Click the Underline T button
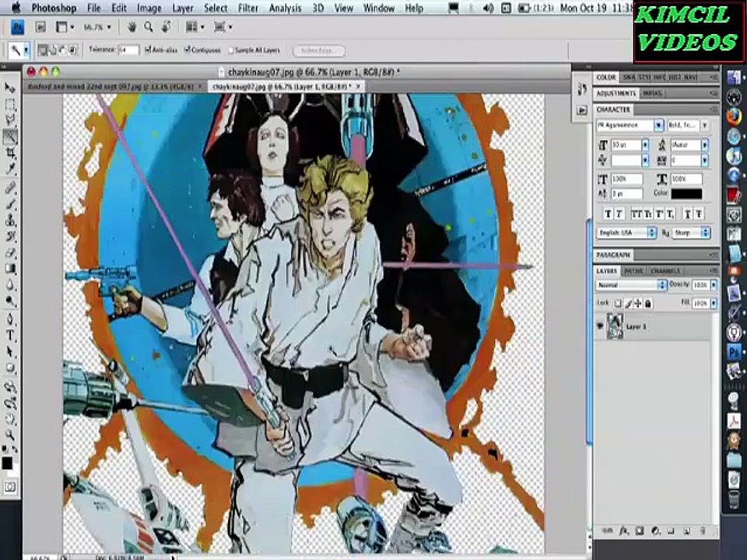 point(687,215)
